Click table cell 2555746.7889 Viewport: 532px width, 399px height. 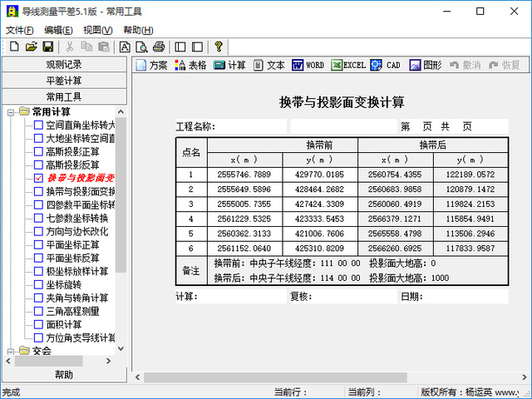[244, 175]
